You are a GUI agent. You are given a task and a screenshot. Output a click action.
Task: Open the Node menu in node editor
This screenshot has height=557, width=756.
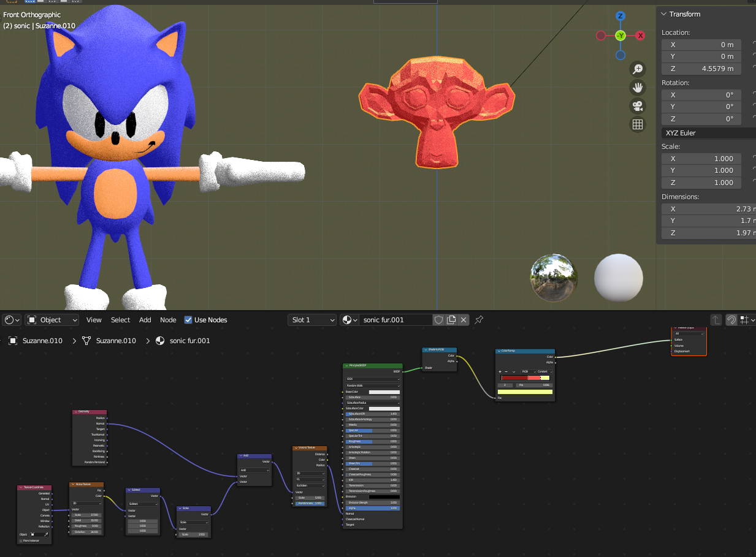pos(168,320)
